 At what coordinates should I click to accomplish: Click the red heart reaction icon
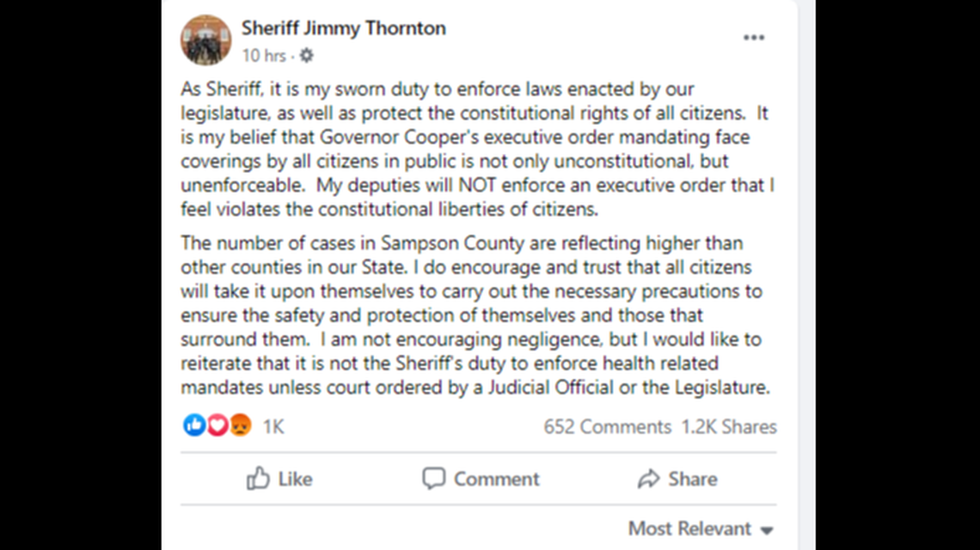point(217,425)
